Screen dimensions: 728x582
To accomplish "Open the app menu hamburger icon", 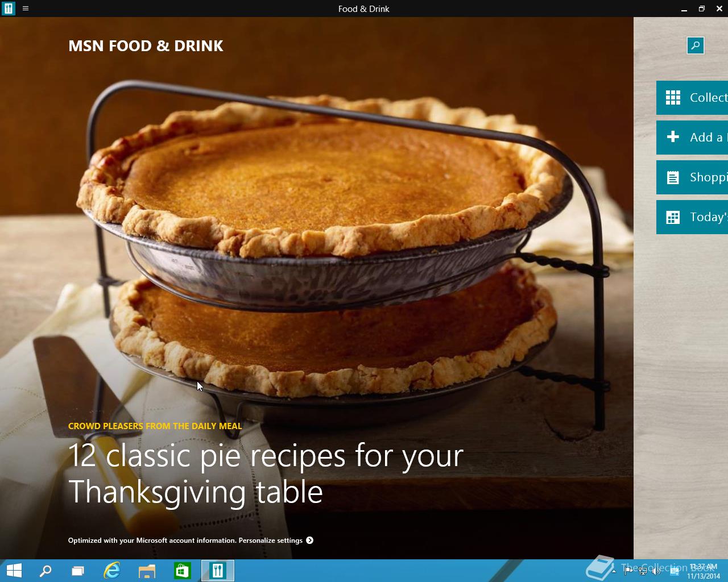I will pos(26,9).
